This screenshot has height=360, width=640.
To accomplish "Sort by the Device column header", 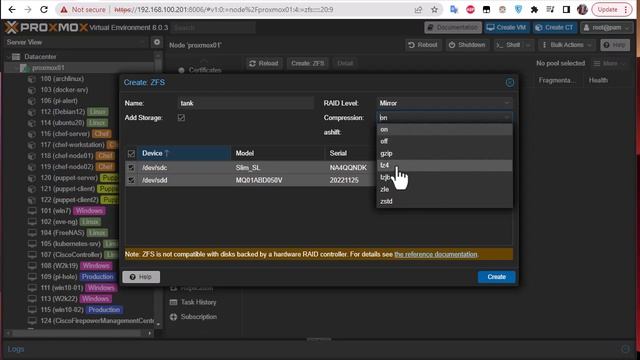I will click(x=184, y=153).
